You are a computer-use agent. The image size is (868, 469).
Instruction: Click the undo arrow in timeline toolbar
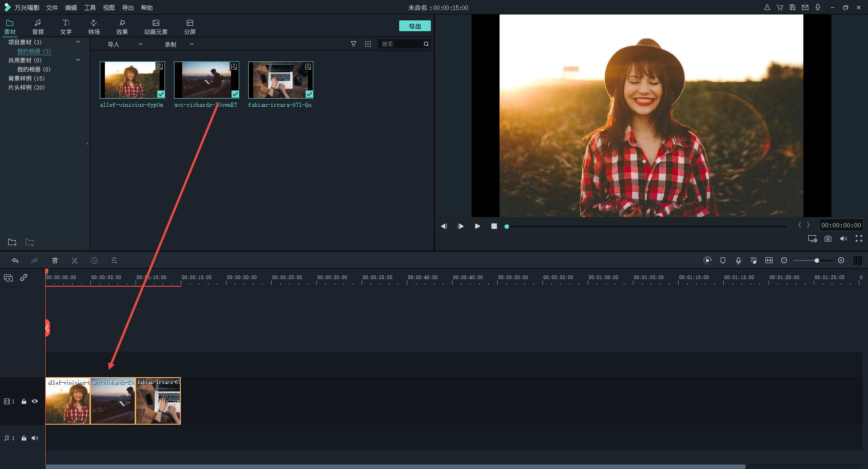pyautogui.click(x=15, y=261)
